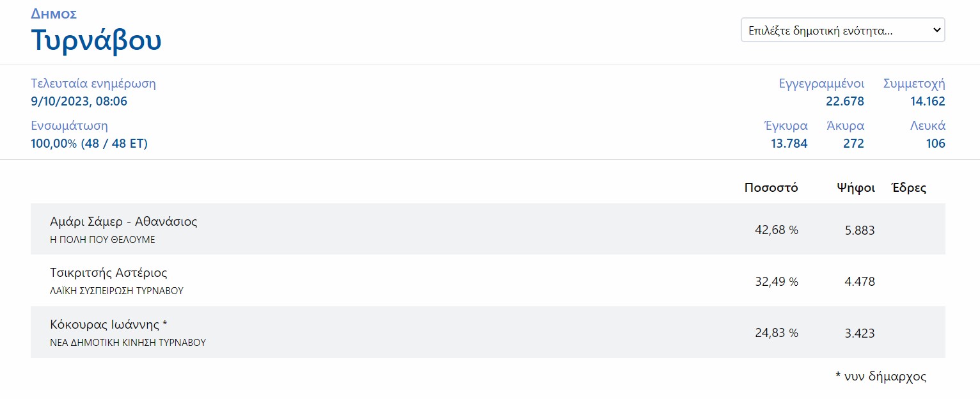Viewport: 980px width, 399px height.
Task: Click the Άκυρα value 272
Action: tap(853, 143)
